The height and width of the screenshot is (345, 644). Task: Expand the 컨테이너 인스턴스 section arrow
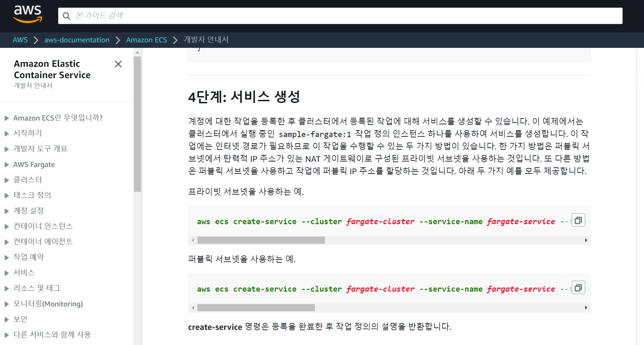point(7,227)
